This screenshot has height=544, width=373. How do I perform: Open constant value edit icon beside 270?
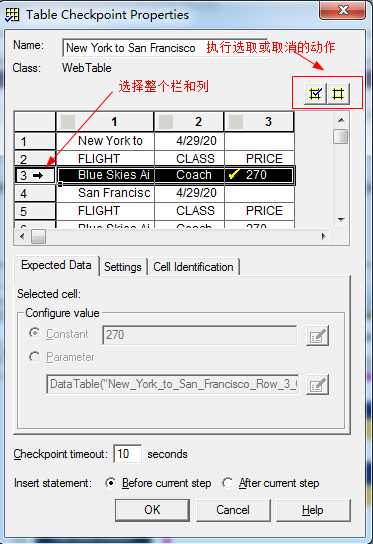tap(317, 335)
